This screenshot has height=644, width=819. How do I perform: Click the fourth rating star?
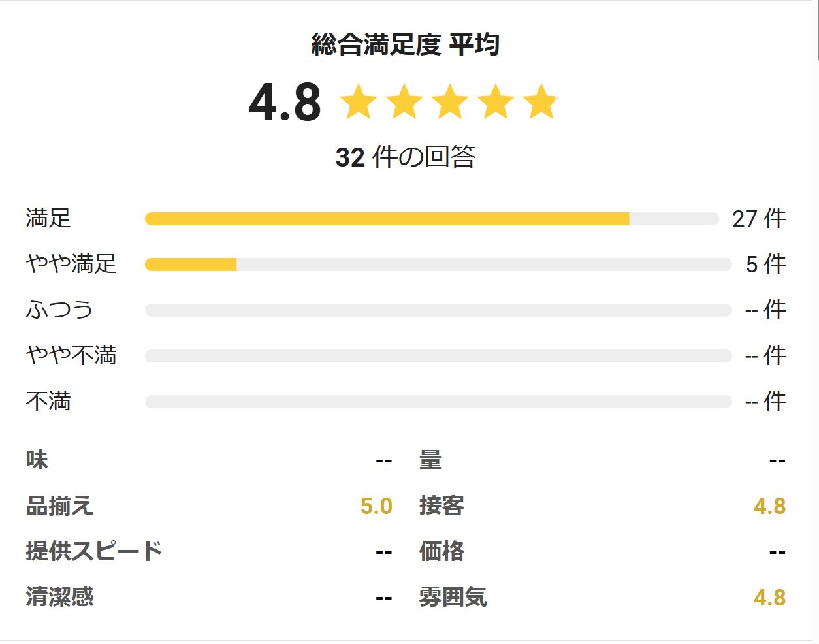496,101
